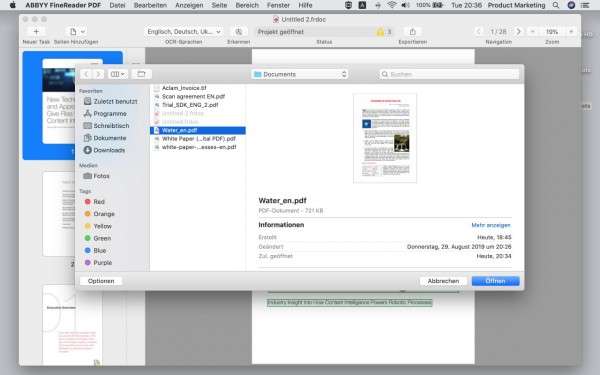The height and width of the screenshot is (375, 600).
Task: Open the OCR-Sprachen language dropdown
Action: pyautogui.click(x=184, y=31)
